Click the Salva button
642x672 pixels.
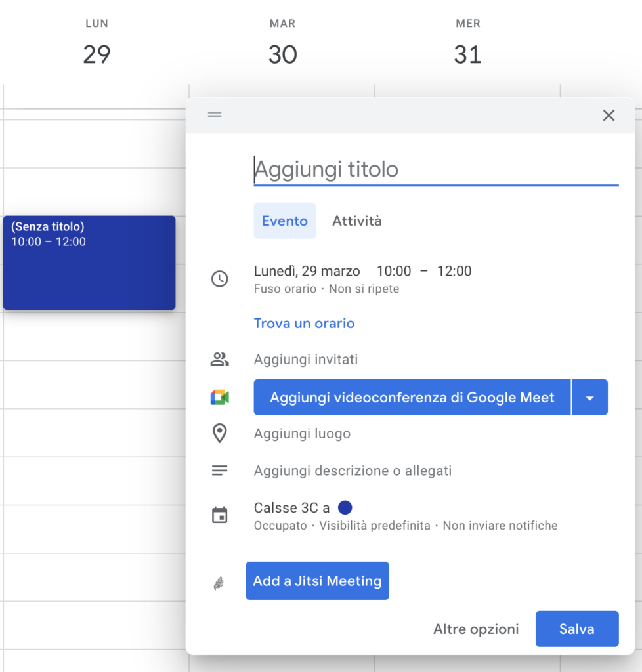(x=577, y=629)
